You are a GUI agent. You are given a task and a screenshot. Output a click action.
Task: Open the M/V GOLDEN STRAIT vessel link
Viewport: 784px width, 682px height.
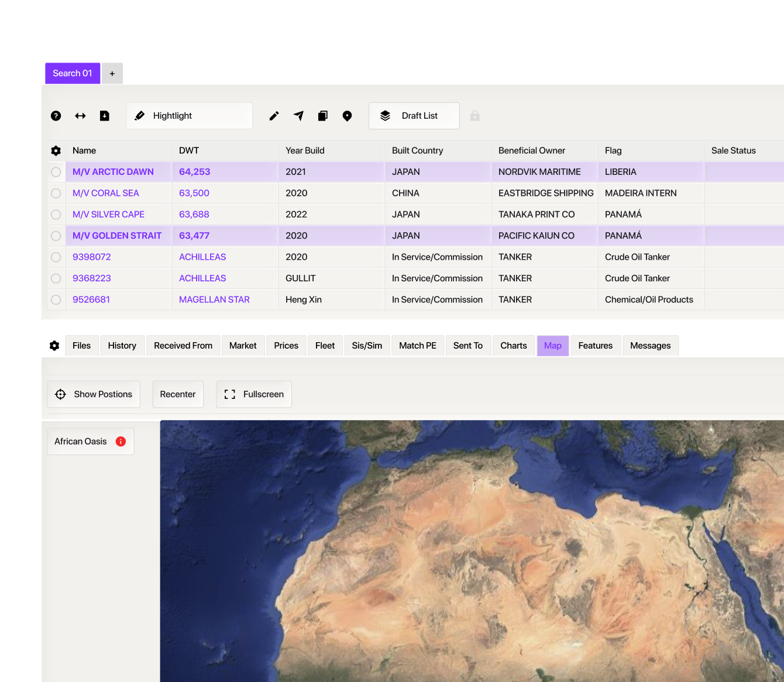(117, 236)
